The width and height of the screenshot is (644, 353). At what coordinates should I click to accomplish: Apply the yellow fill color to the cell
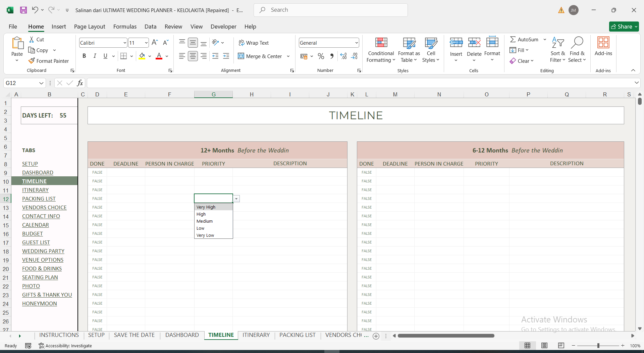(x=142, y=56)
